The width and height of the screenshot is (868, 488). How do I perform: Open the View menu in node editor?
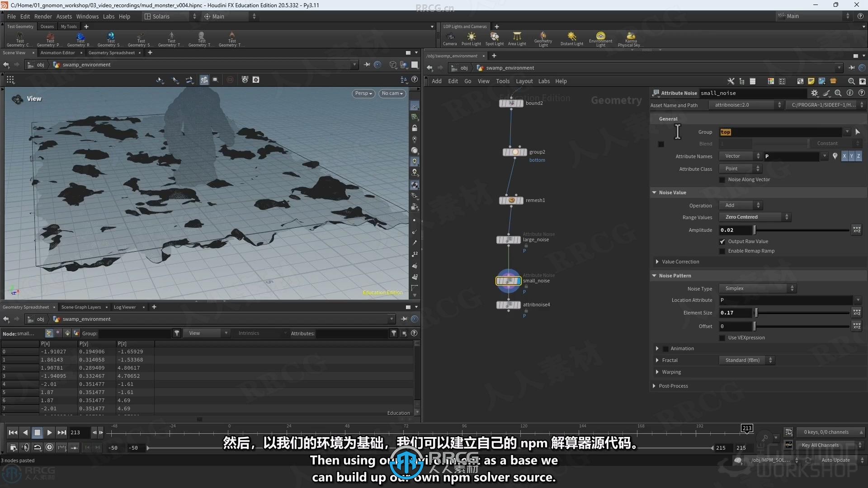pos(483,80)
